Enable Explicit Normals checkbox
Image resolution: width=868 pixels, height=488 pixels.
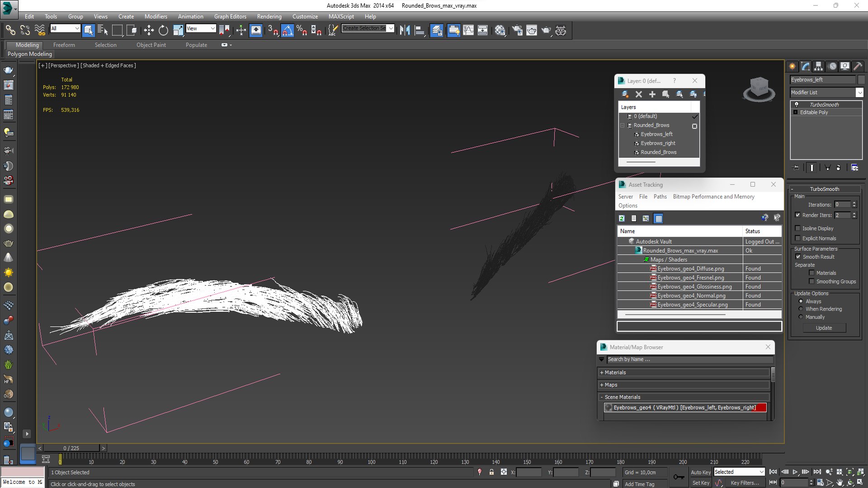click(x=797, y=238)
